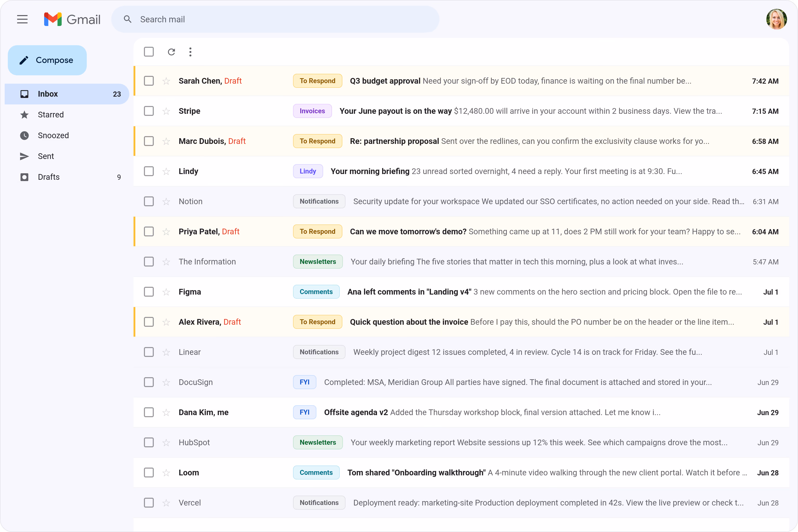Tick the Figma email checkbox

tap(149, 292)
